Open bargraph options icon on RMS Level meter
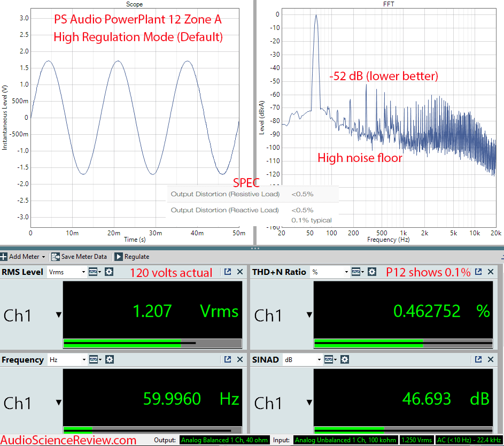Viewport: 504px width, 446px height. (95, 272)
